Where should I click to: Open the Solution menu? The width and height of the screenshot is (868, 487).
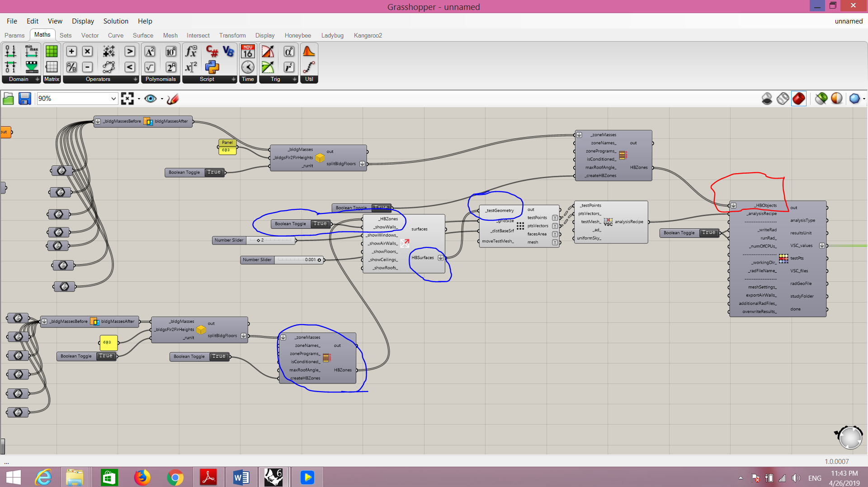tap(116, 21)
